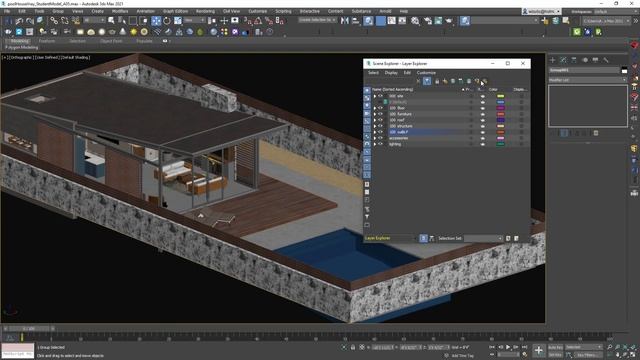Click the MAXScript mini listener box

tap(18, 351)
